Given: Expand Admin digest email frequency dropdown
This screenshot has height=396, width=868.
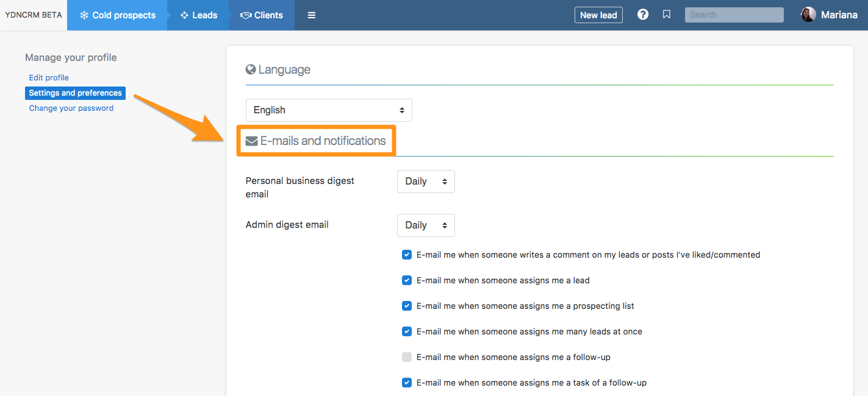Looking at the screenshot, I should pyautogui.click(x=426, y=225).
